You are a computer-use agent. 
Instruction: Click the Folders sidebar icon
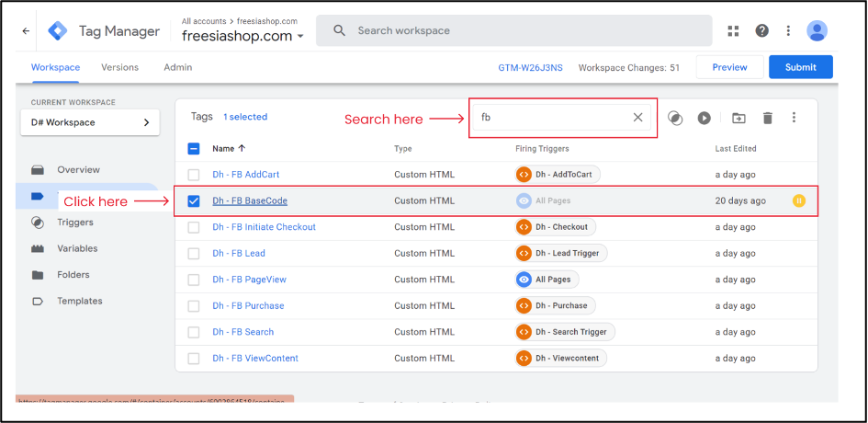coord(38,275)
